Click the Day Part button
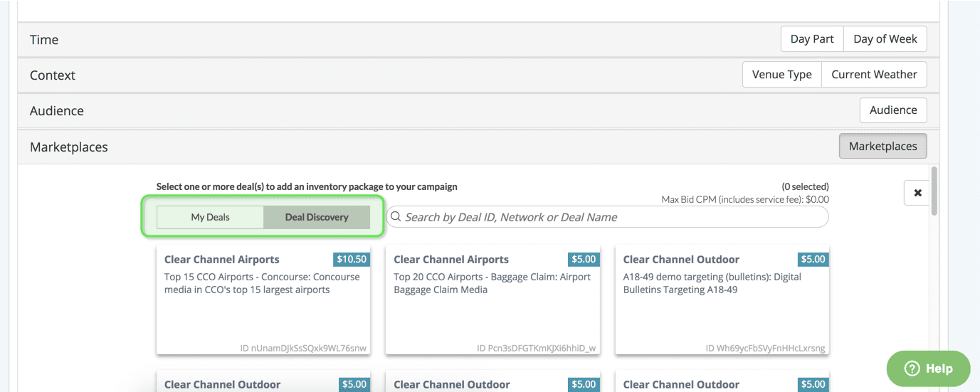Viewport: 980px width, 392px height. [812, 39]
